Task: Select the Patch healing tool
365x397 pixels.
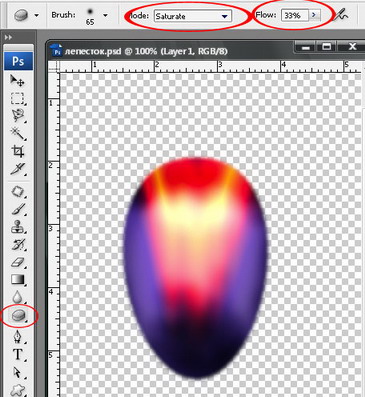Action: (17, 192)
